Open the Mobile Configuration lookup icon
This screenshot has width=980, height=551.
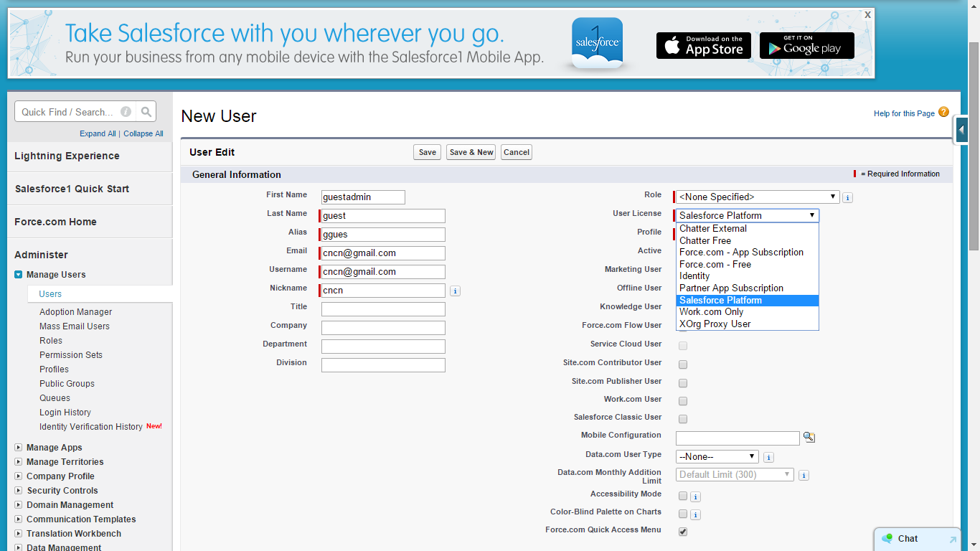[809, 437]
